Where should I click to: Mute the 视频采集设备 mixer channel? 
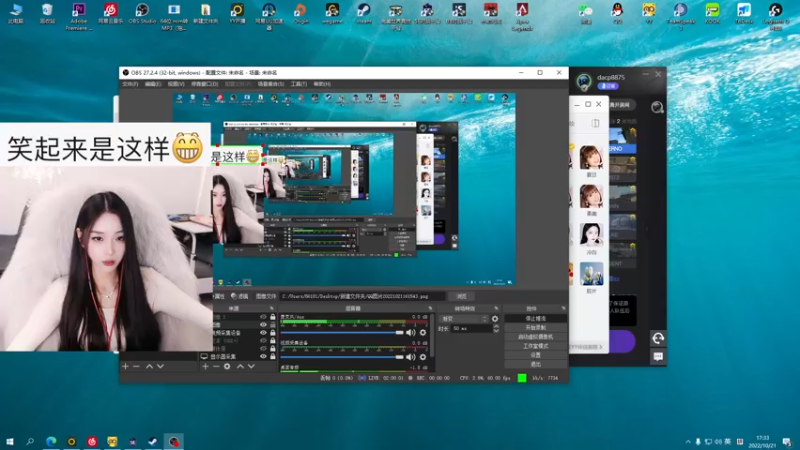411,357
